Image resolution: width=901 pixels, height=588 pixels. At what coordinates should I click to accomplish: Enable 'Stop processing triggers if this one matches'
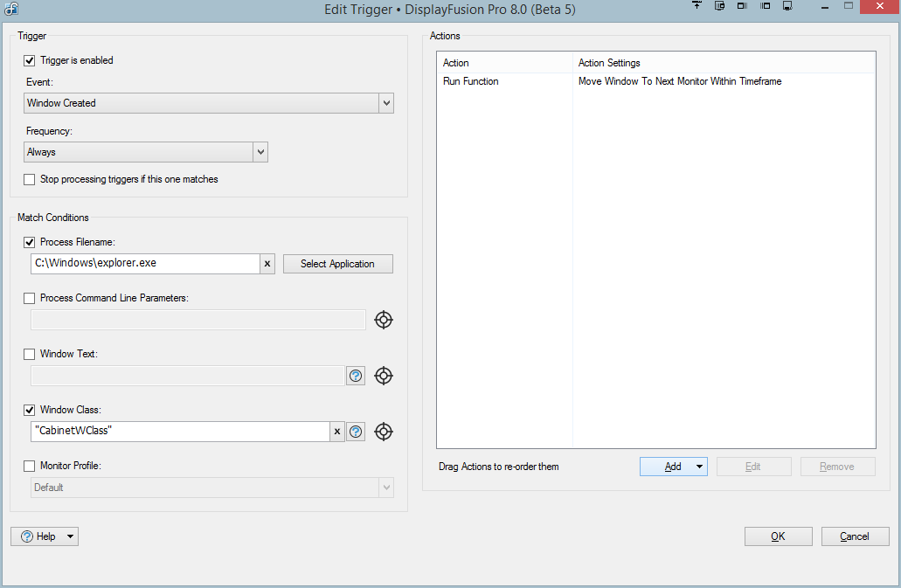click(30, 179)
